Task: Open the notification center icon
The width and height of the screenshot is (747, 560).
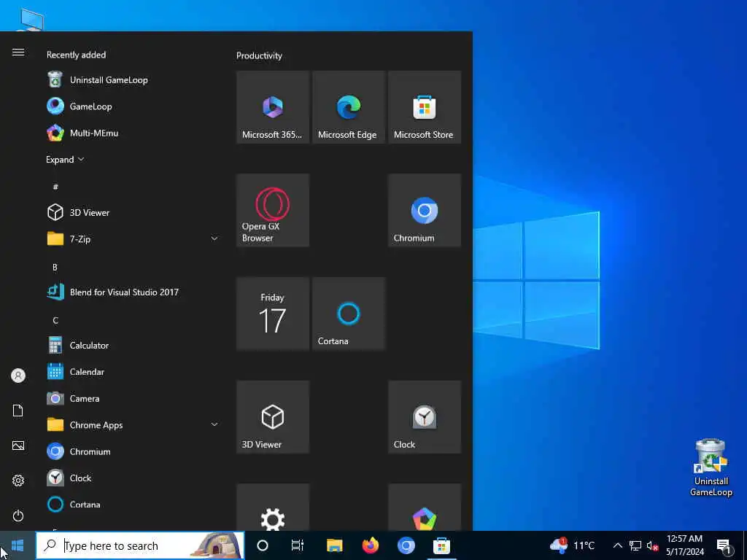Action: click(x=724, y=545)
